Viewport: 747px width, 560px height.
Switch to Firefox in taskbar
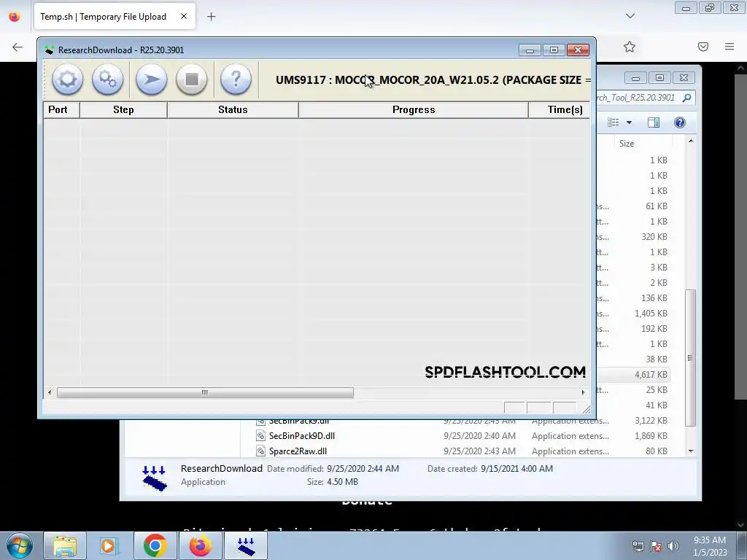click(x=200, y=545)
